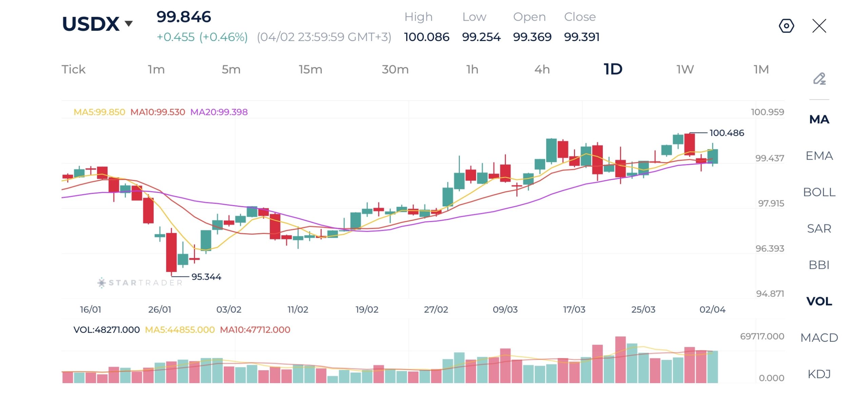Close the chart with the X icon
868x399 pixels.
coord(819,26)
